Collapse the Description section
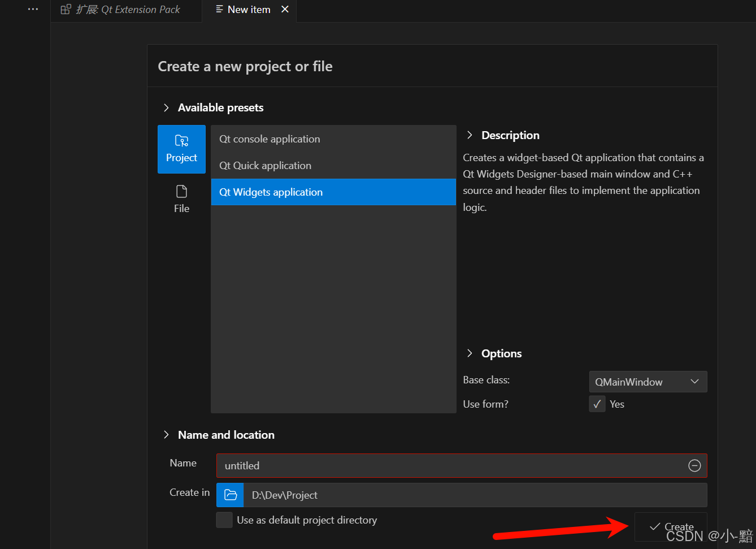This screenshot has height=549, width=756. coord(470,135)
